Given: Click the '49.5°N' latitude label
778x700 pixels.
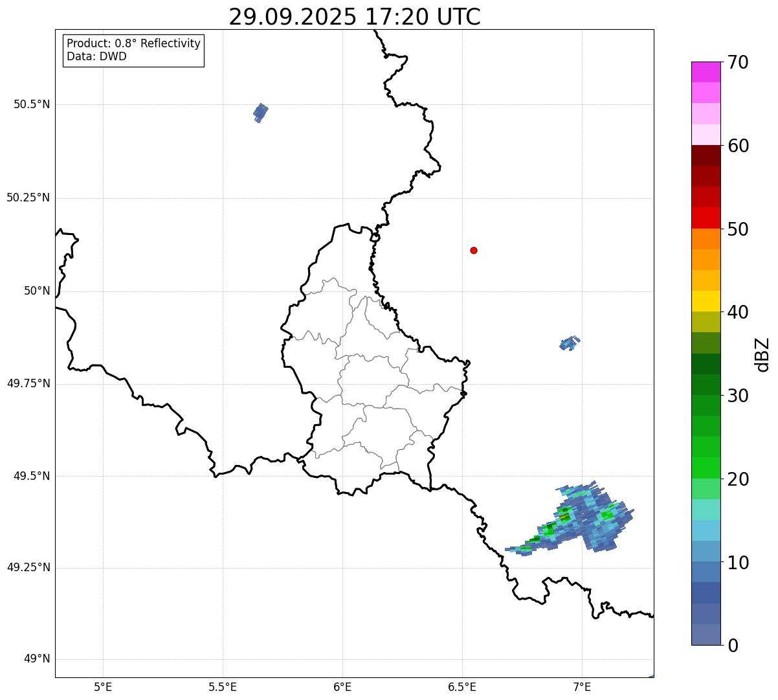Looking at the screenshot, I should [x=32, y=476].
